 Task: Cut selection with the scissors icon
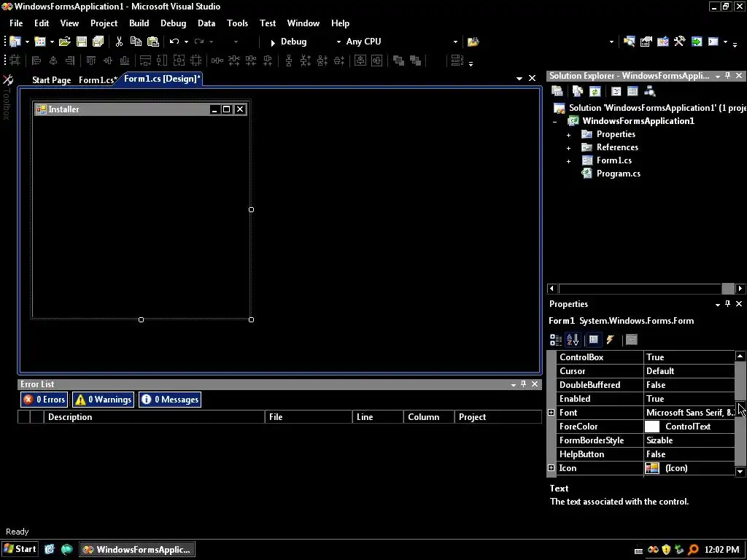tap(119, 42)
